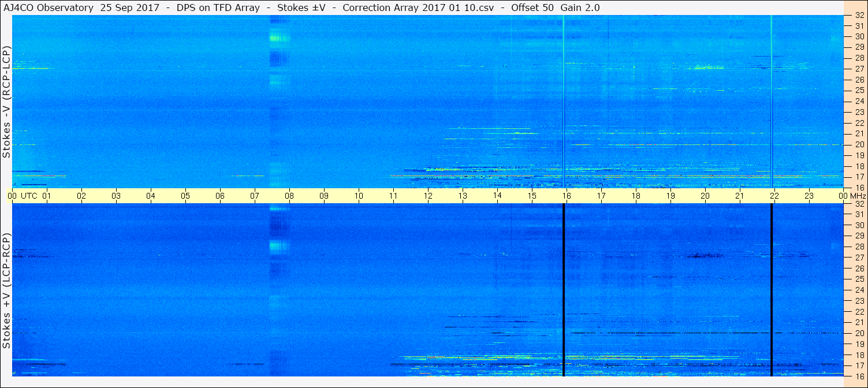Click the 30 MHz tick of upper Stokes -V panel
Image resolution: width=868 pixels, height=388 pixels.
click(859, 36)
